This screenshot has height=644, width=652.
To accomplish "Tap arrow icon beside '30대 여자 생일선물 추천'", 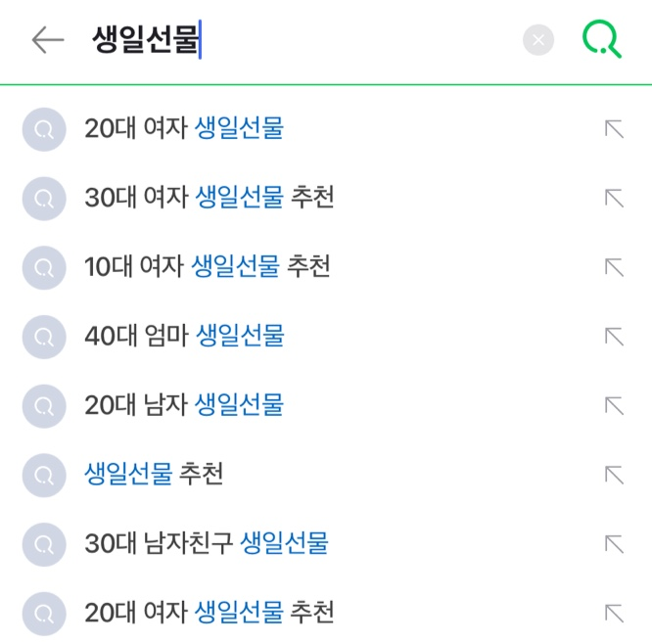I will point(614,199).
